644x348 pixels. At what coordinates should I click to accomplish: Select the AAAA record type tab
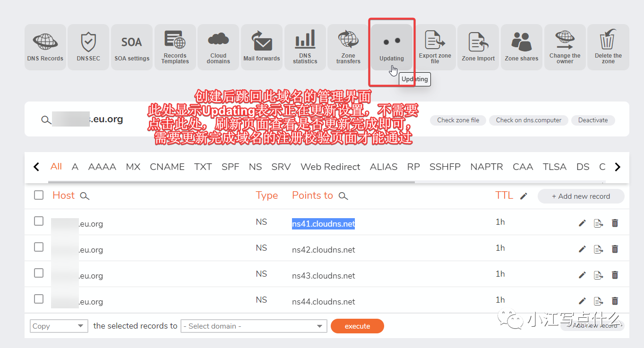[x=102, y=167]
